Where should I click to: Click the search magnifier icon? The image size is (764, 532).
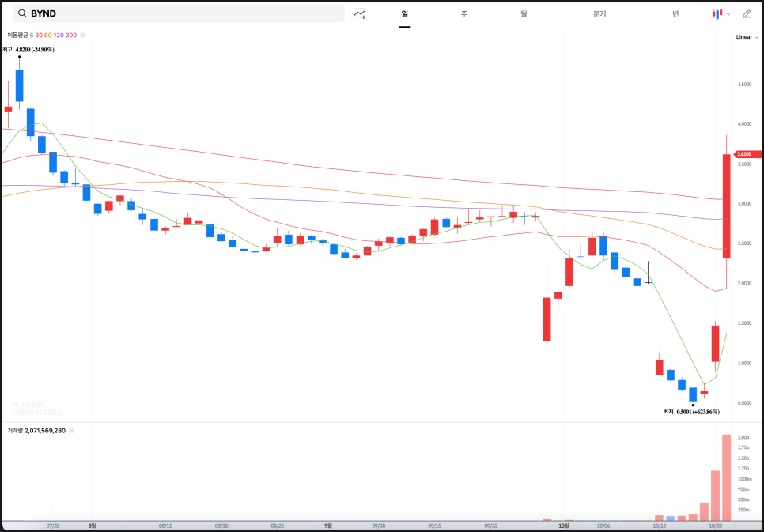click(x=22, y=13)
